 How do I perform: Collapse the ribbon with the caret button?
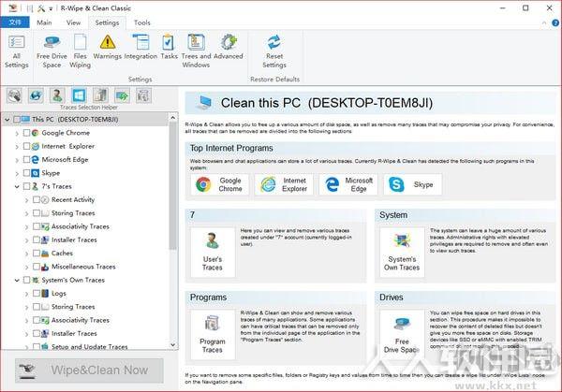click(544, 22)
